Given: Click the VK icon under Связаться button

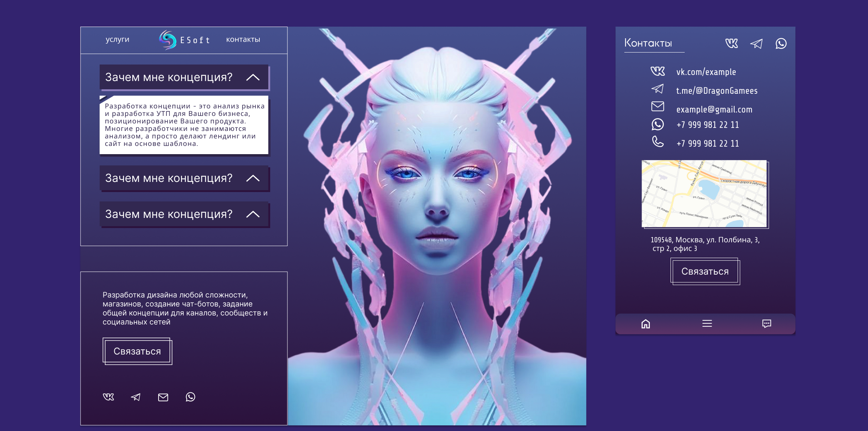Looking at the screenshot, I should coord(108,397).
